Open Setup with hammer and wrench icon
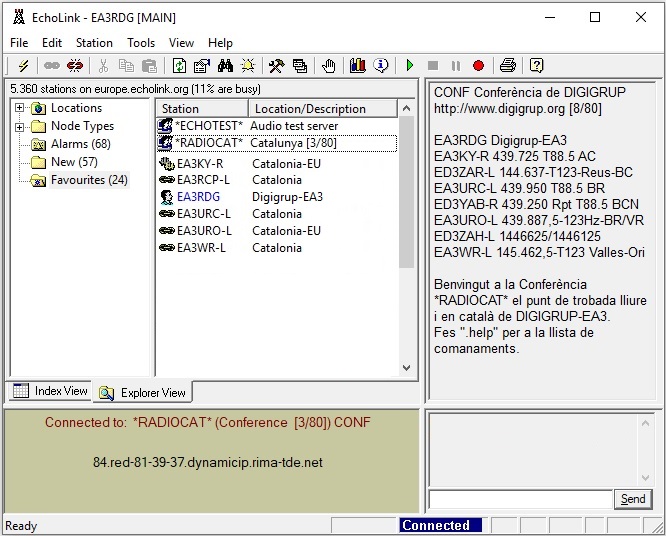This screenshot has height=536, width=666. pos(277,65)
